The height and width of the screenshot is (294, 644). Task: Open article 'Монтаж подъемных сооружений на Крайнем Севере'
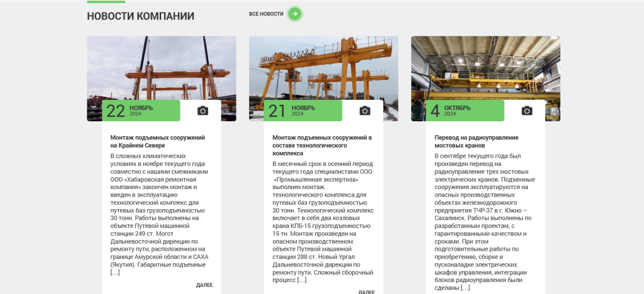point(157,141)
